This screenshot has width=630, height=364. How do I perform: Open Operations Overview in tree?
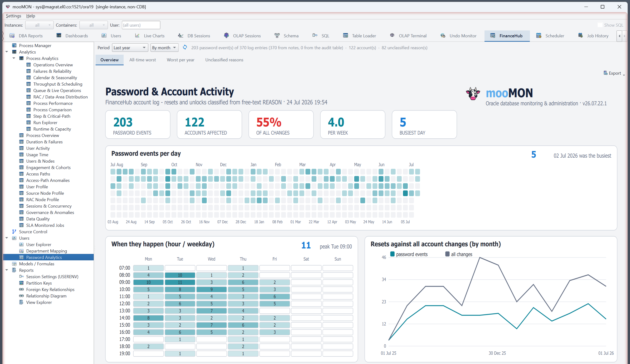53,65
